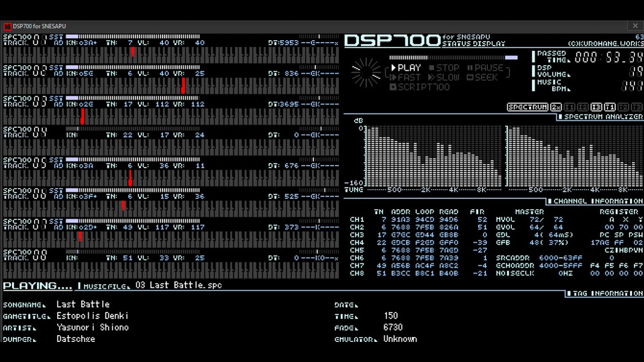Mute SPC700 Track 03 label
This screenshot has height=362, width=644.
coord(25,101)
